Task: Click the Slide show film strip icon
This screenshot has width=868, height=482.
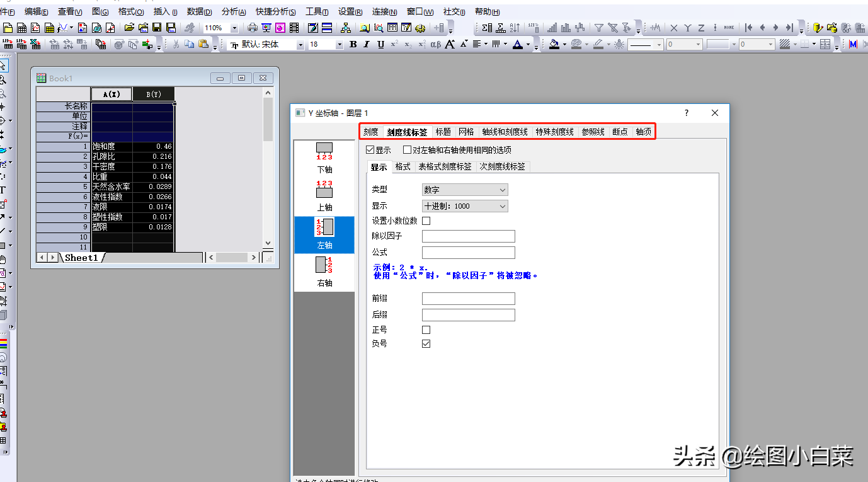Action: pyautogui.click(x=294, y=28)
